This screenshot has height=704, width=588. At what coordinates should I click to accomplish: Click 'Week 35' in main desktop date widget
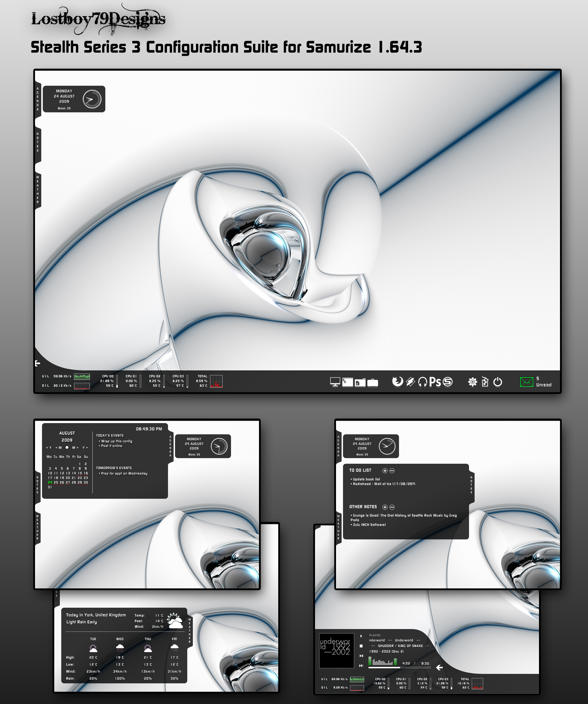pyautogui.click(x=64, y=108)
